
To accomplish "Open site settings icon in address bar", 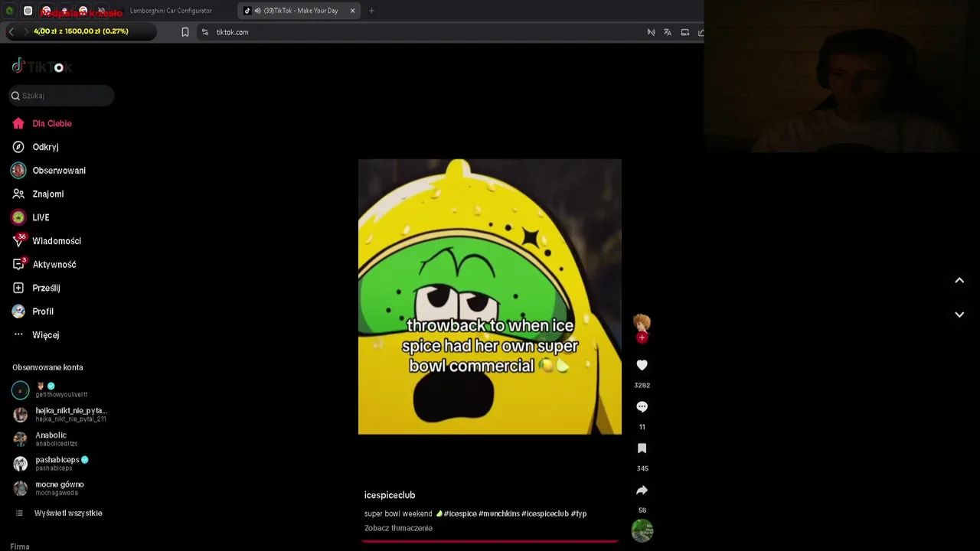I will pyautogui.click(x=204, y=32).
